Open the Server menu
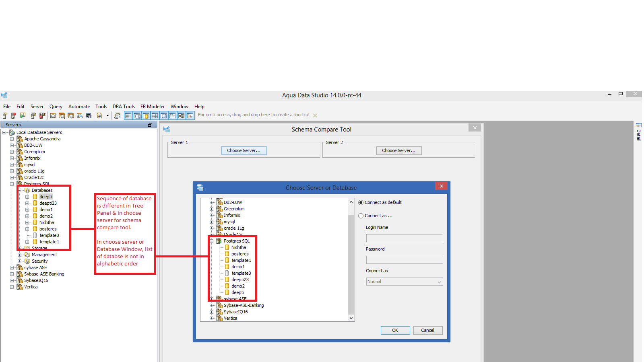Image resolution: width=644 pixels, height=362 pixels. 37,107
